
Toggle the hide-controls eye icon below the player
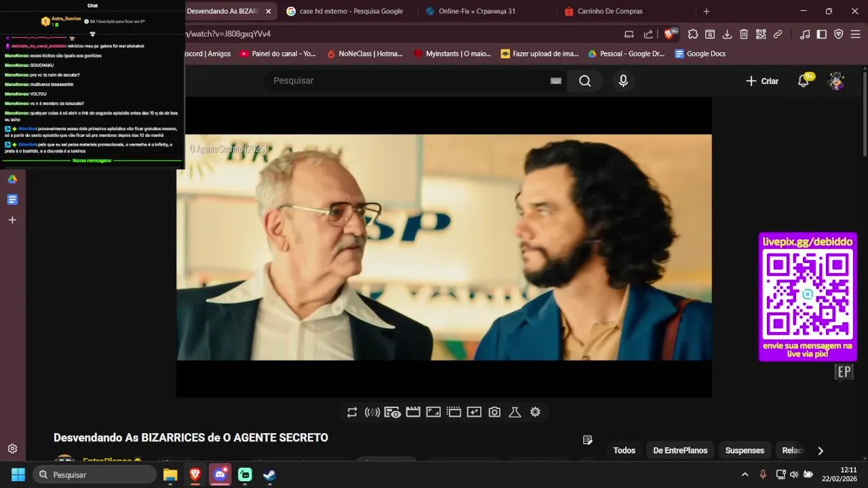[x=393, y=412]
